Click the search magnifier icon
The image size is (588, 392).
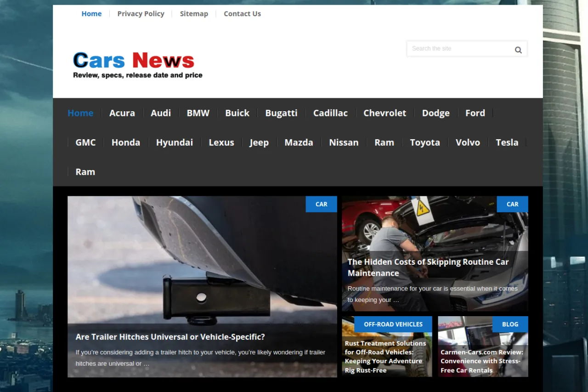coord(518,50)
